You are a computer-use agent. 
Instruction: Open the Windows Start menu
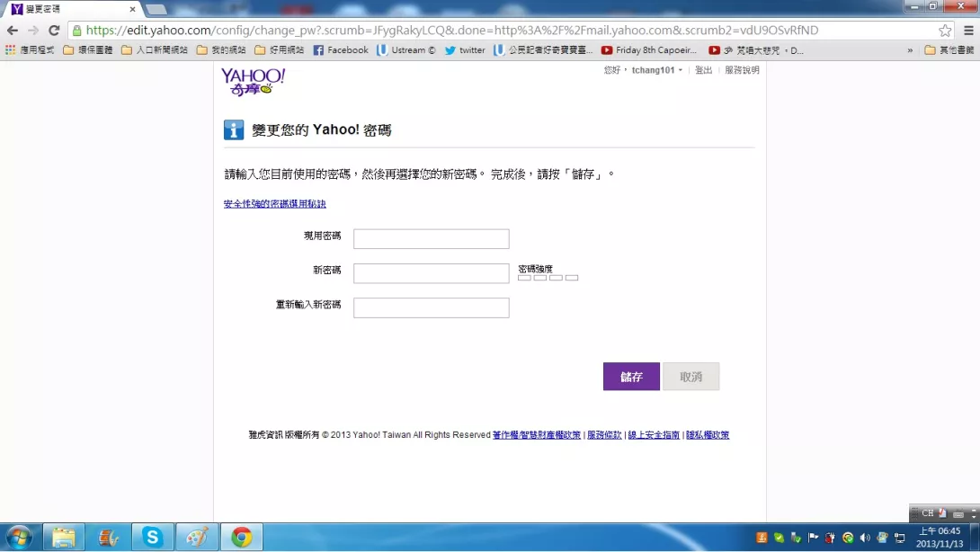pyautogui.click(x=20, y=538)
